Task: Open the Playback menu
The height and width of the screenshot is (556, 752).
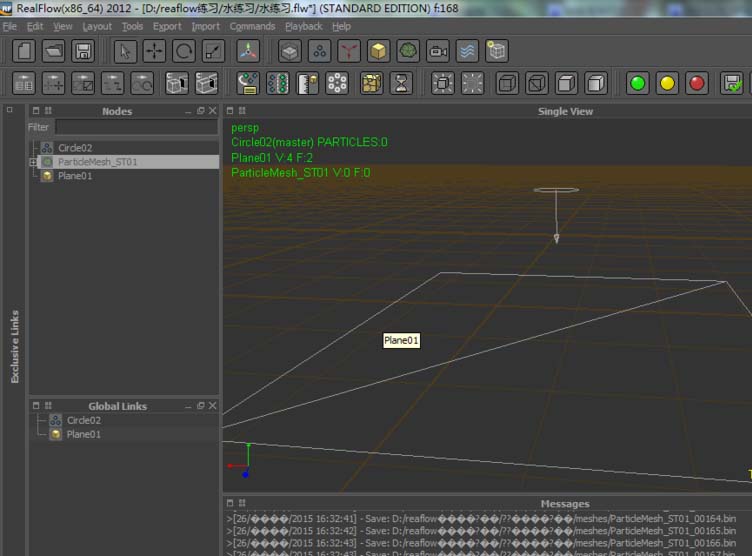Action: [x=304, y=26]
